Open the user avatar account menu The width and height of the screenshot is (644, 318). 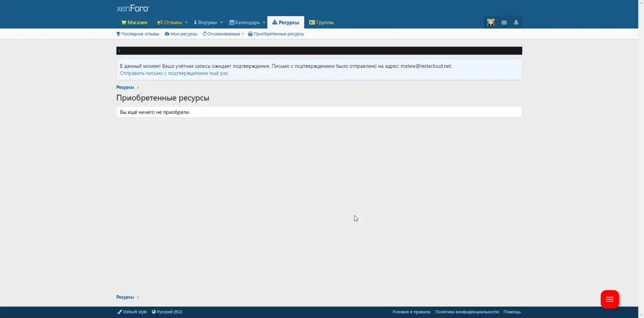491,23
